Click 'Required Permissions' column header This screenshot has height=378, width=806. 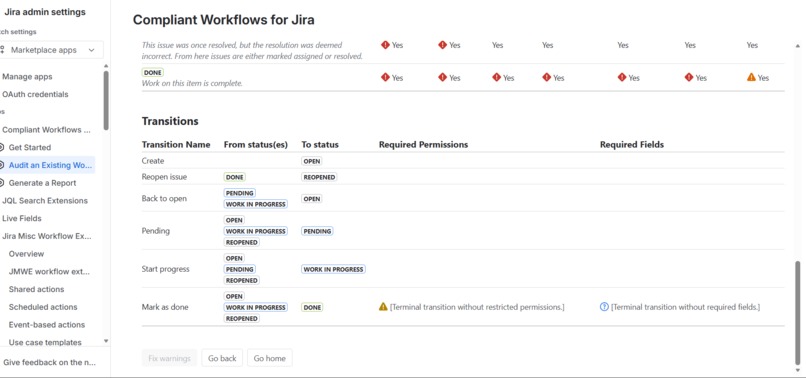[424, 145]
